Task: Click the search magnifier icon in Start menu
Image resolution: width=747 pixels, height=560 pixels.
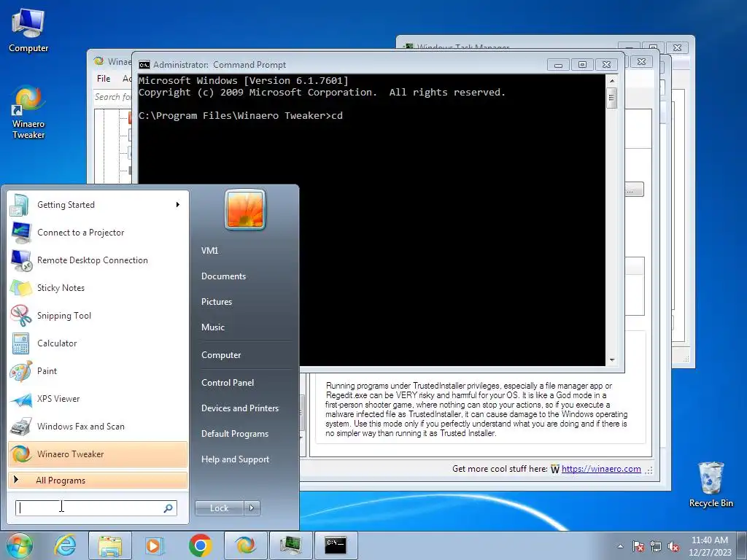Action: coord(168,508)
